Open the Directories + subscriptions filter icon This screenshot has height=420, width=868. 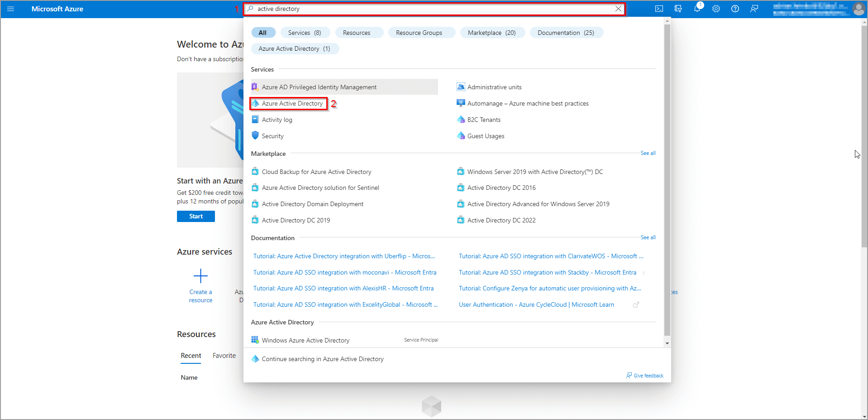[678, 9]
